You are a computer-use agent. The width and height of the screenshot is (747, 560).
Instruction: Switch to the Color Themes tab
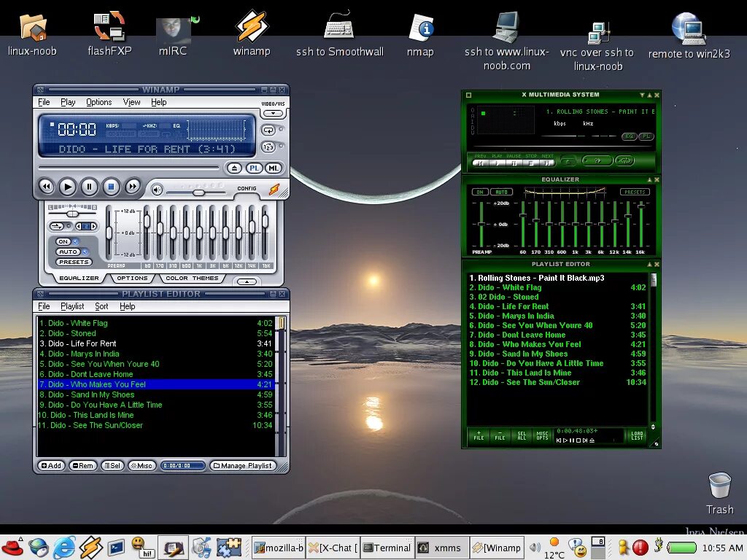(192, 278)
